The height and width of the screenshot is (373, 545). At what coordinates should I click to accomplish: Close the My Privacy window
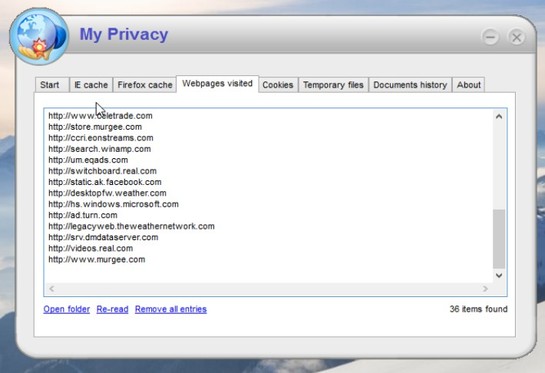click(x=516, y=37)
